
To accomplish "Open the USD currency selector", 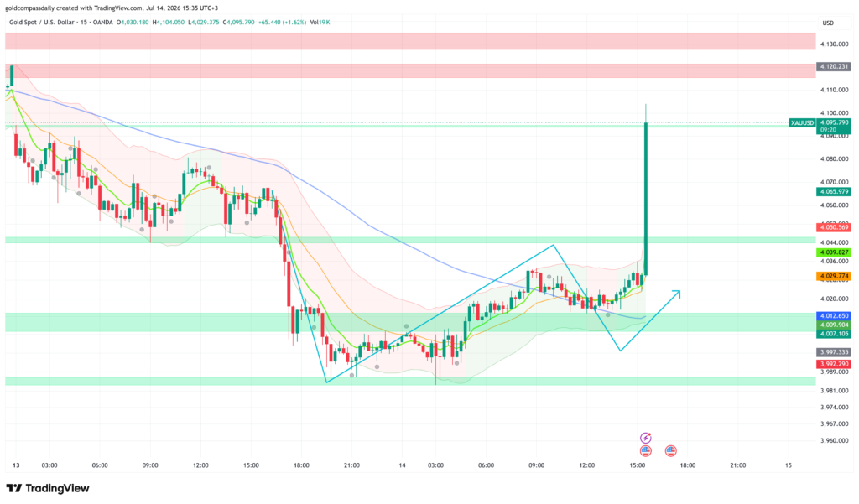I will pyautogui.click(x=828, y=23).
